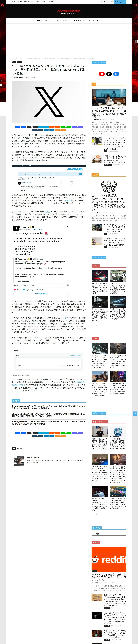Expand the インタビュー navigation dropdown
Image resolution: width=138 pixels, height=644 pixels.
pos(79,21)
